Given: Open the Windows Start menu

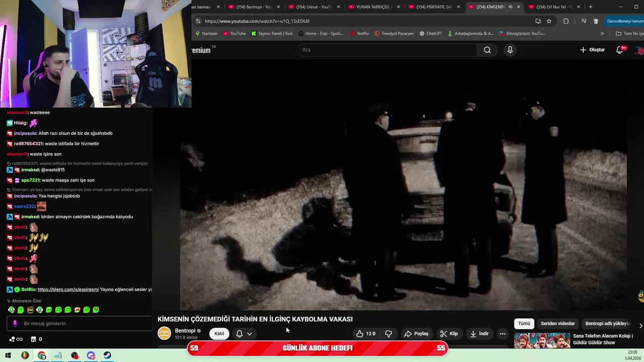Looking at the screenshot, I should pyautogui.click(x=8, y=355).
